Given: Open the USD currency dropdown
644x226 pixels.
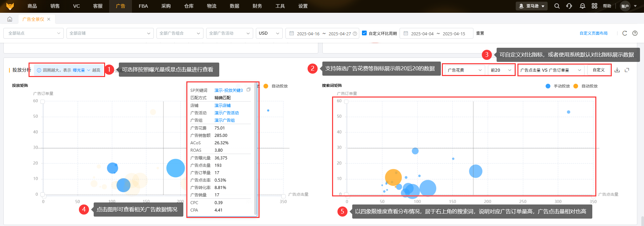Looking at the screenshot, I should [269, 33].
